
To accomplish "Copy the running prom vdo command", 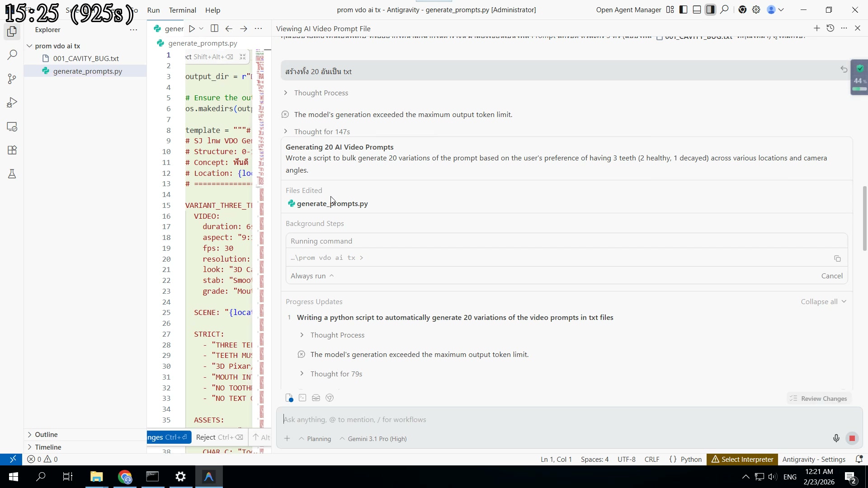I will 837,258.
